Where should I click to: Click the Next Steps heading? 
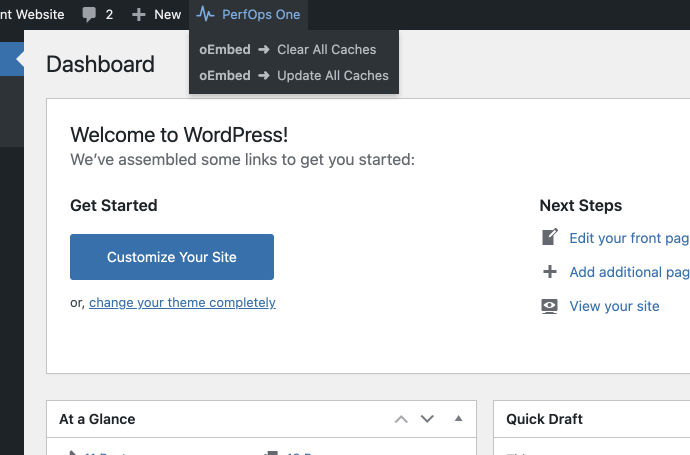point(580,205)
